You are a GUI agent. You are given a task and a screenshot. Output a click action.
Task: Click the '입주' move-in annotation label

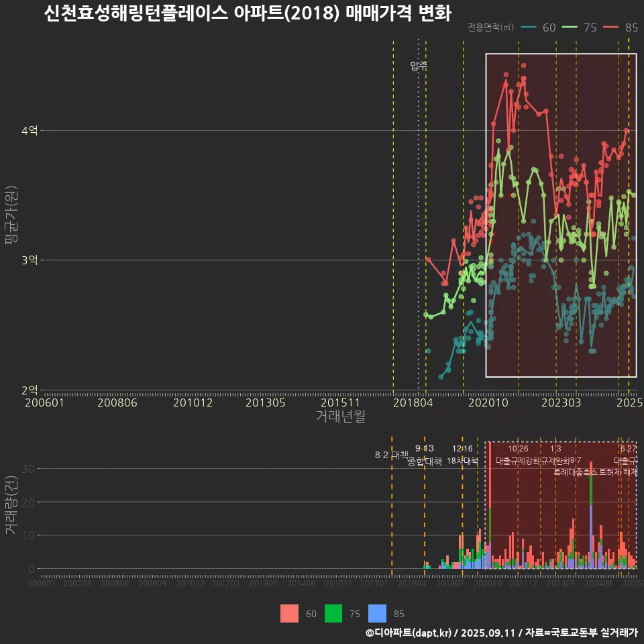pos(419,65)
